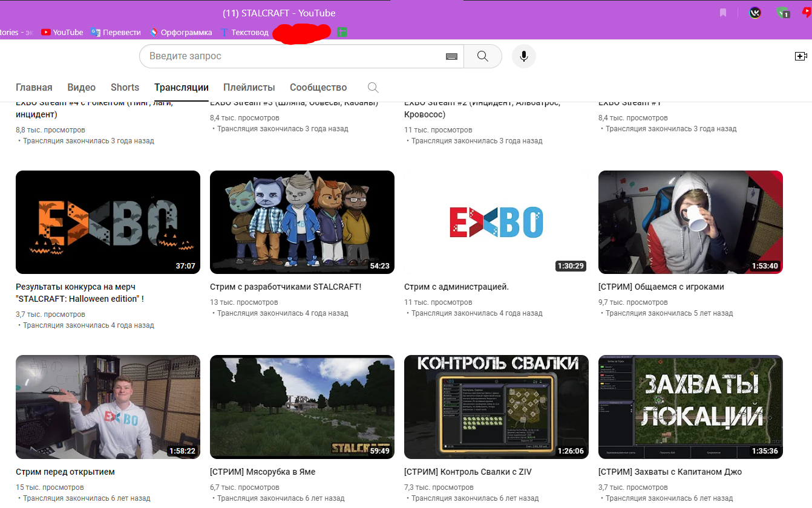Image resolution: width=812 pixels, height=508 pixels.
Task: Click the 1:35:36 duration badge
Action: coord(765,451)
